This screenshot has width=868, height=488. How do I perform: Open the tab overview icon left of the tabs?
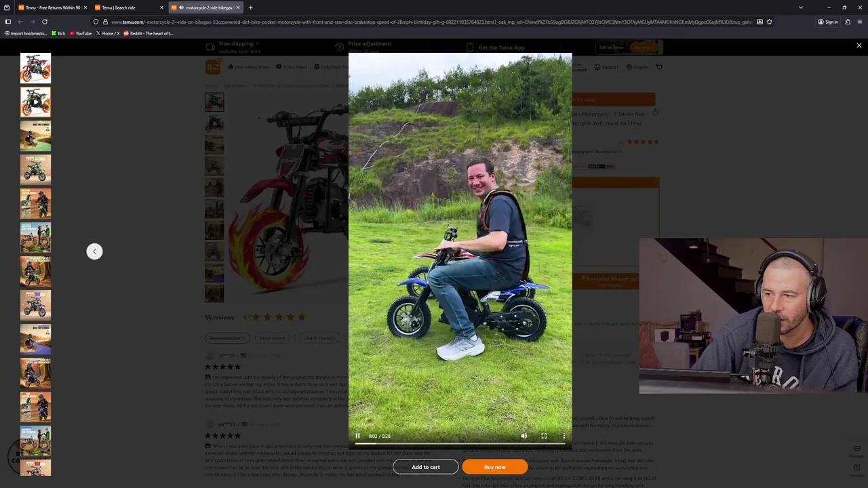pyautogui.click(x=7, y=7)
